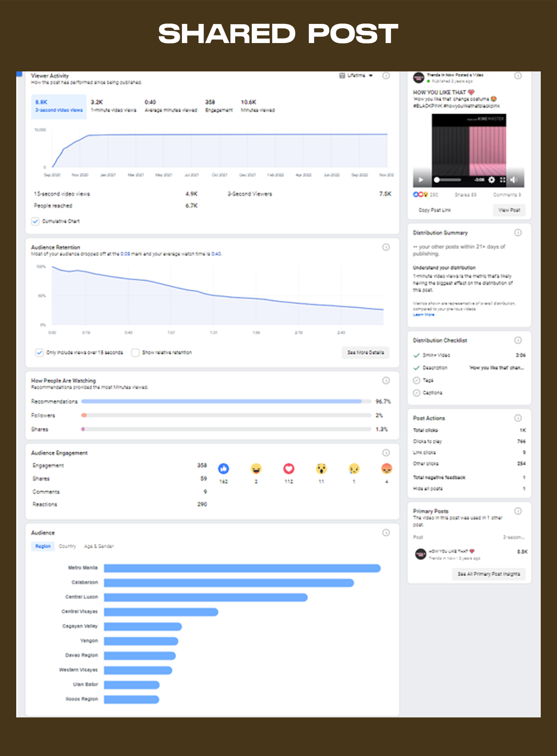Click the View Post button
Image resolution: width=557 pixels, height=756 pixels.
[x=509, y=210]
